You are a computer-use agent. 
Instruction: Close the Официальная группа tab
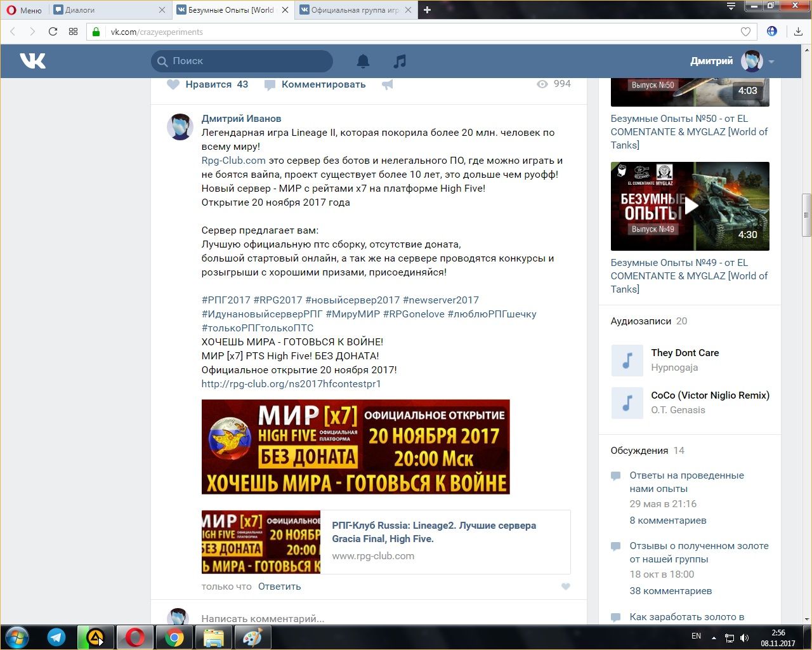[407, 10]
